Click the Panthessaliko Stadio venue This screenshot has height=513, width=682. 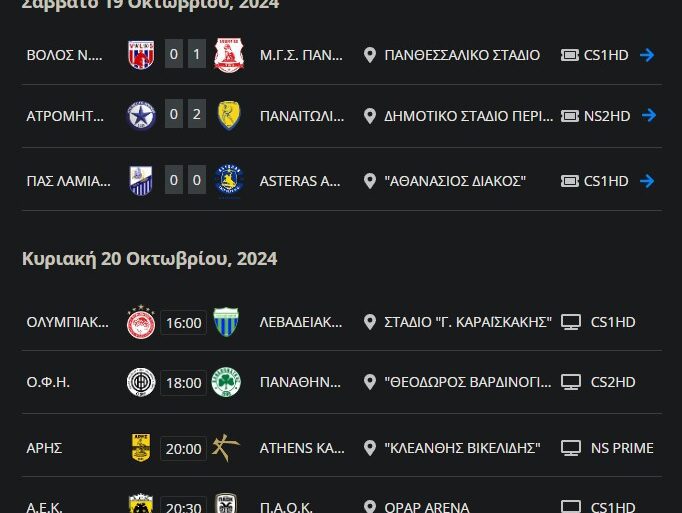(x=461, y=55)
